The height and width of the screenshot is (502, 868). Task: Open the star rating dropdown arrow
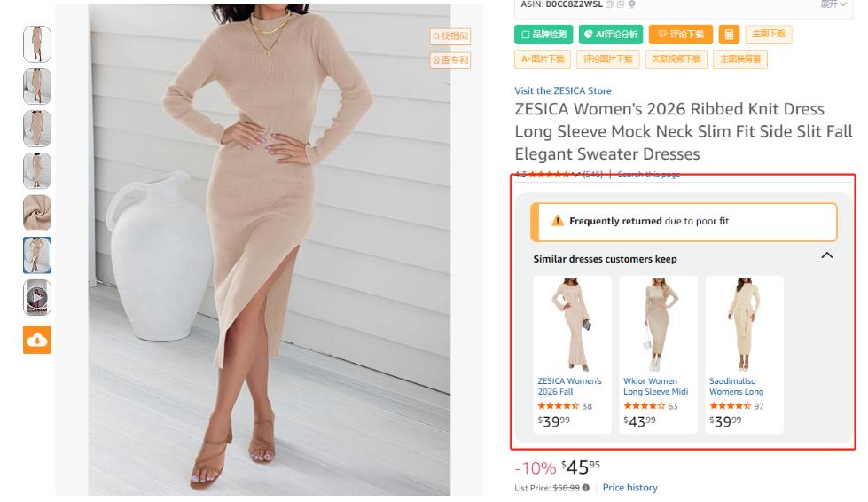coord(576,175)
